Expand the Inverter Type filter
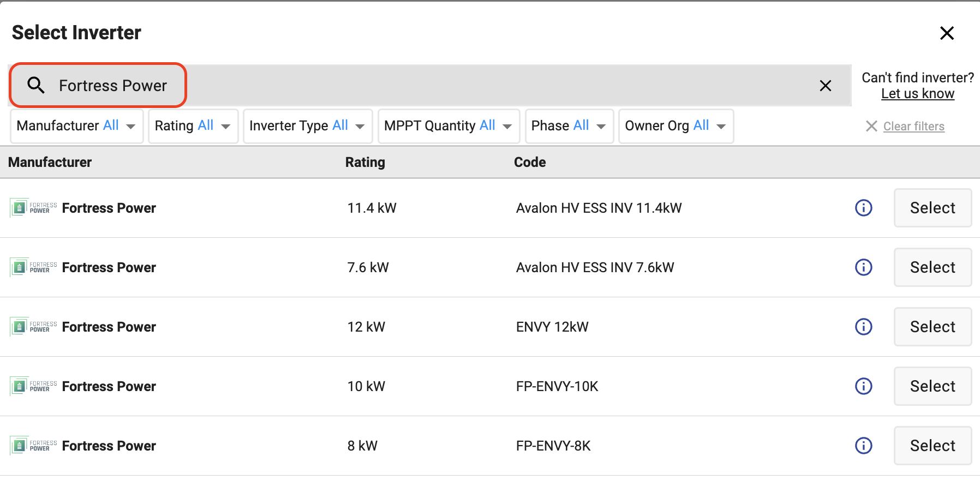This screenshot has width=980, height=480. pyautogui.click(x=308, y=126)
